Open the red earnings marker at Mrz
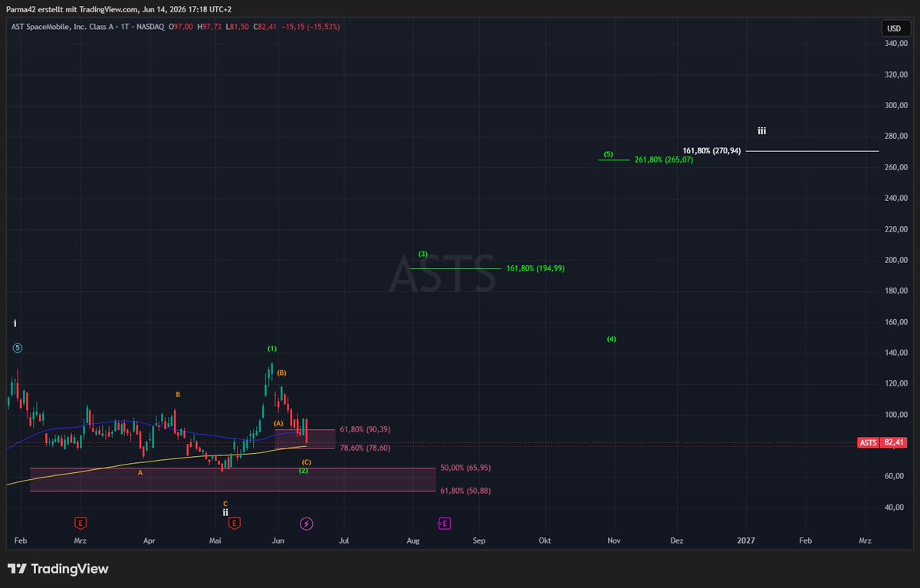This screenshot has width=920, height=588. coord(80,523)
